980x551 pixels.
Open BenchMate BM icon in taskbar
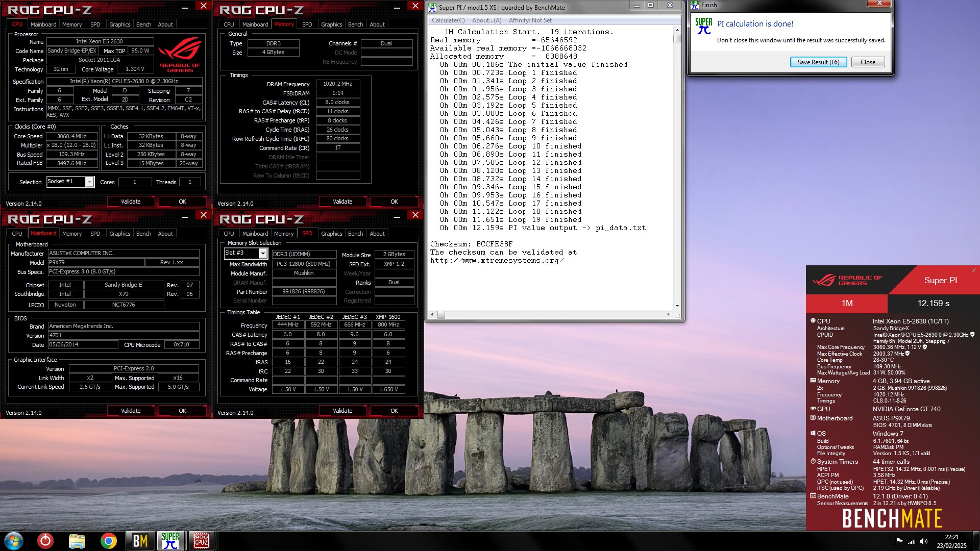[140, 541]
